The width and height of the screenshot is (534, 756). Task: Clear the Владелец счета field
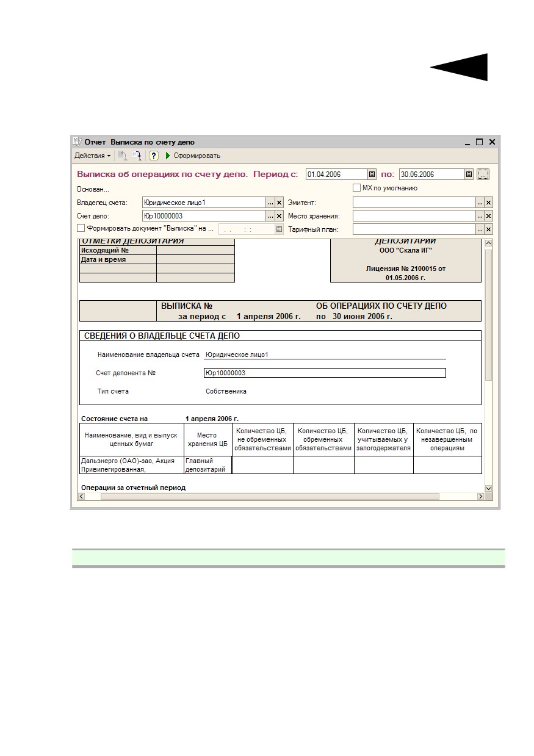(280, 203)
